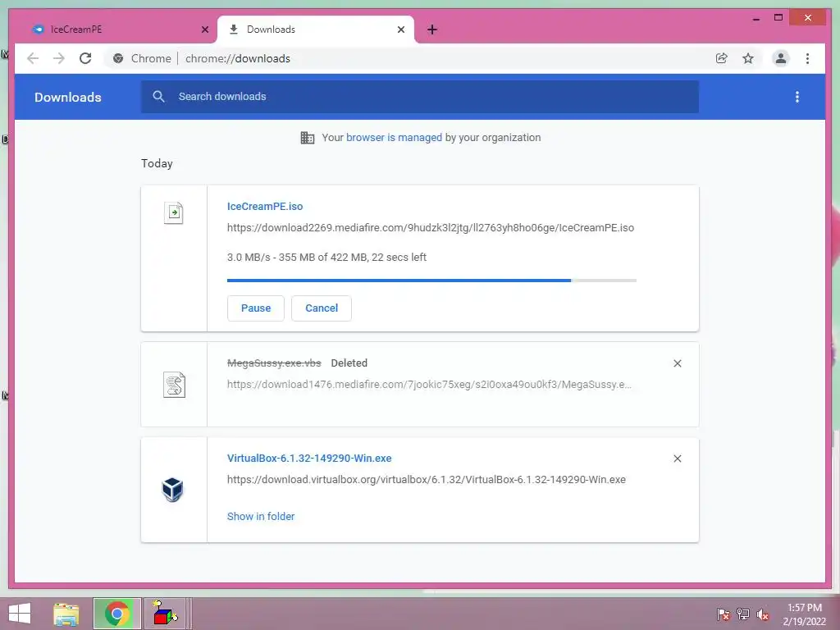Click the network status tray icon

pyautogui.click(x=743, y=614)
